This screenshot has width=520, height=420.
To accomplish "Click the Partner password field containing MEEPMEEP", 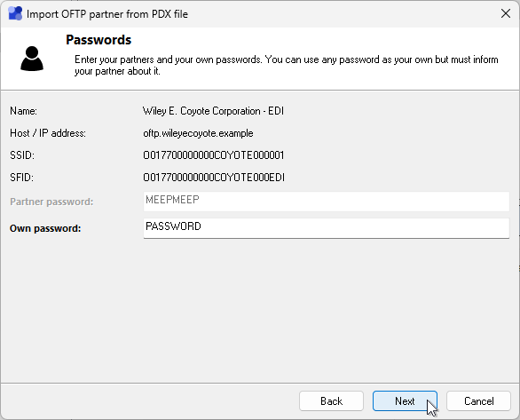I will [327, 202].
